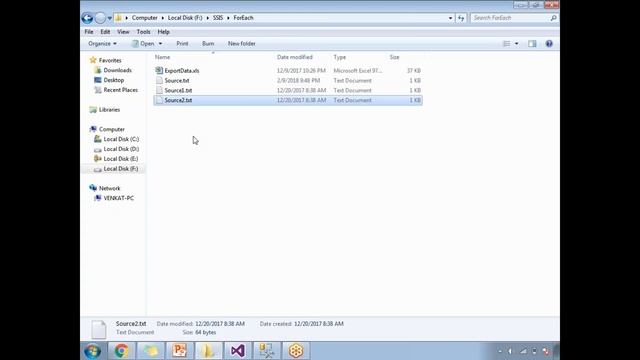Open the Windows Start button
640x360 pixels.
tap(93, 351)
